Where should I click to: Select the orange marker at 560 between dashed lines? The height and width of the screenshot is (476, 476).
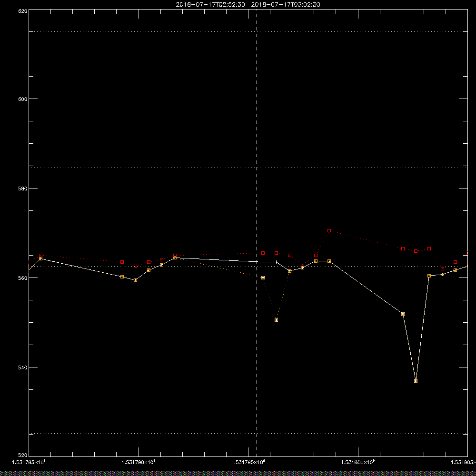pyautogui.click(x=263, y=278)
